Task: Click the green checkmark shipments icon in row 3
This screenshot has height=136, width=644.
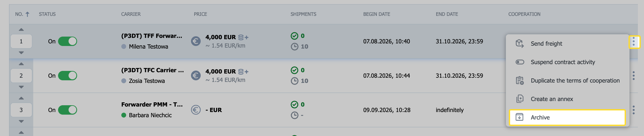Action: point(294,105)
